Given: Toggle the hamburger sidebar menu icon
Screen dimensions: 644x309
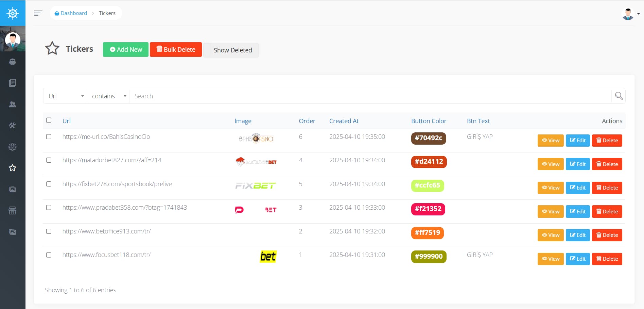Looking at the screenshot, I should pyautogui.click(x=38, y=13).
